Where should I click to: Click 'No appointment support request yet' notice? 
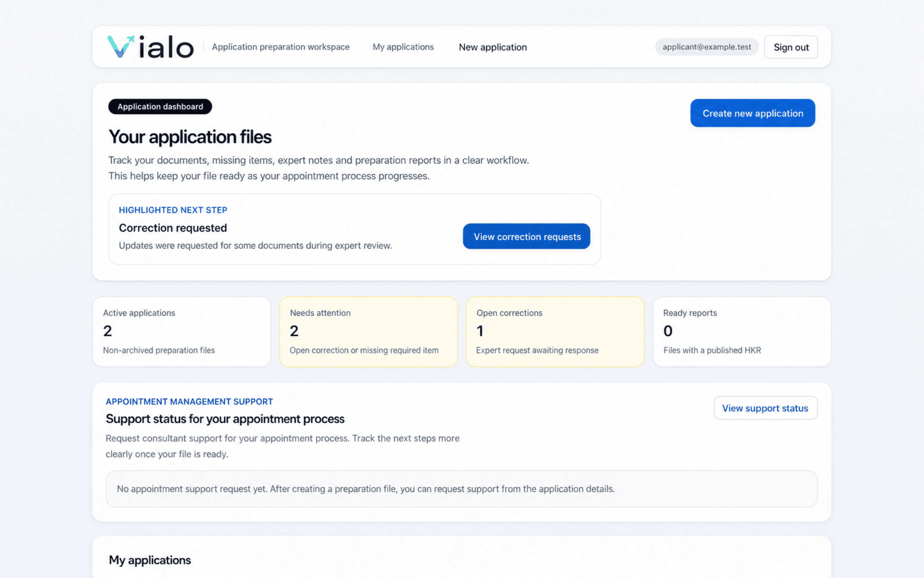coord(461,489)
